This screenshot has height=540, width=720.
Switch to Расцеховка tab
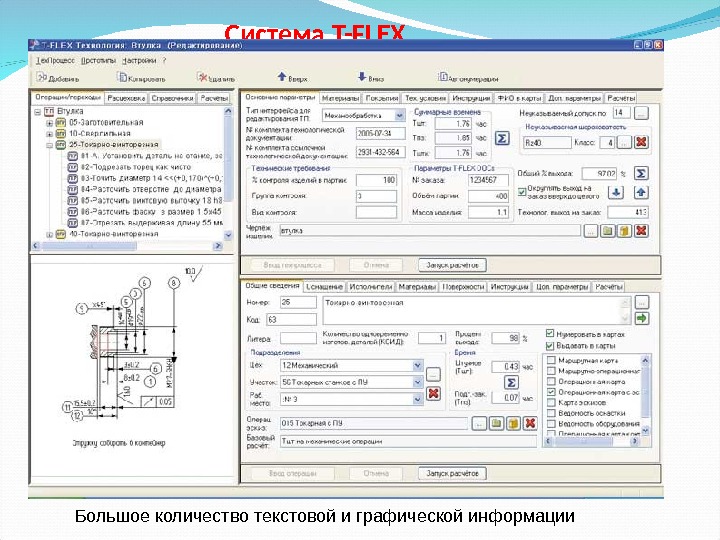[x=126, y=98]
